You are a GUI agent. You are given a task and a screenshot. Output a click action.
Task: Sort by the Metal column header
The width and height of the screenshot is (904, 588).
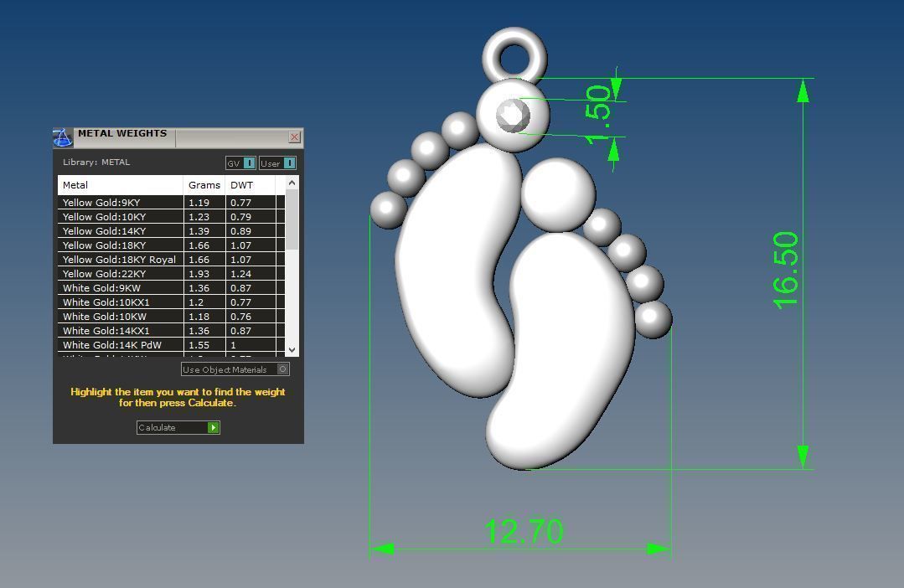120,185
